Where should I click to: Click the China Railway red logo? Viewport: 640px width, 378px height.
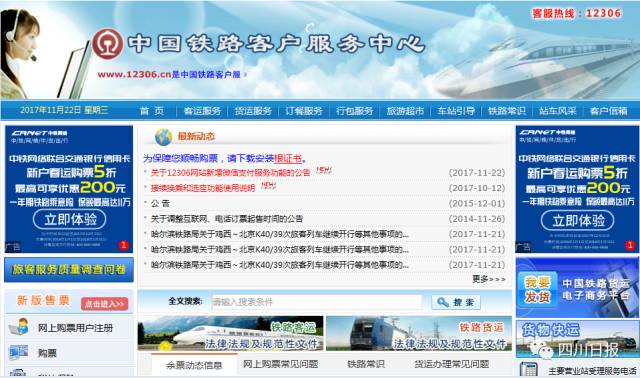pyautogui.click(x=107, y=44)
